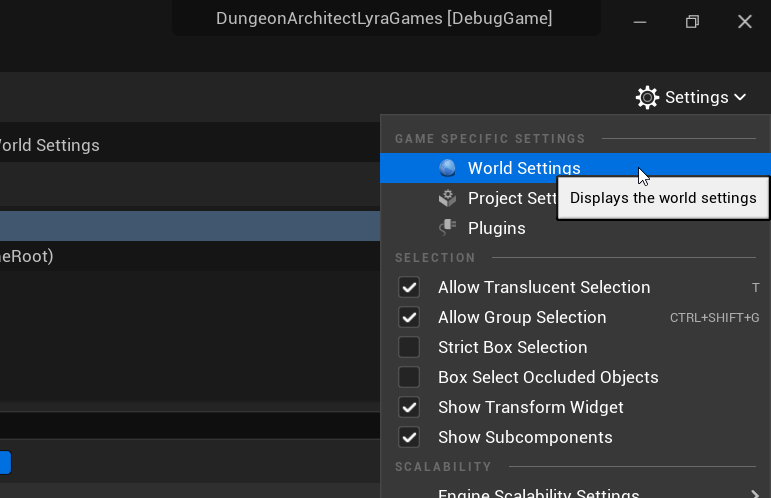Click the globe icon beside World Settings
This screenshot has height=498, width=771.
click(447, 168)
